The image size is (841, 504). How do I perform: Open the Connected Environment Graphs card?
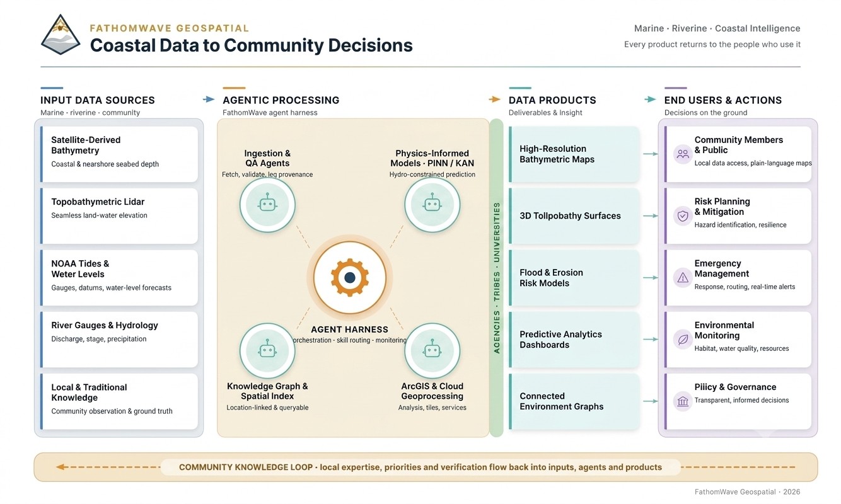(574, 401)
